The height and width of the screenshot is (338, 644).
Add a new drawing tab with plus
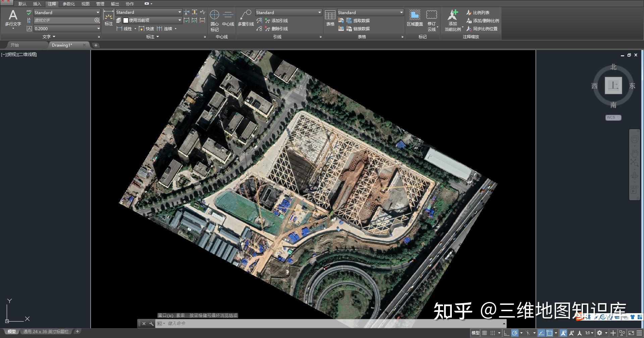(96, 45)
